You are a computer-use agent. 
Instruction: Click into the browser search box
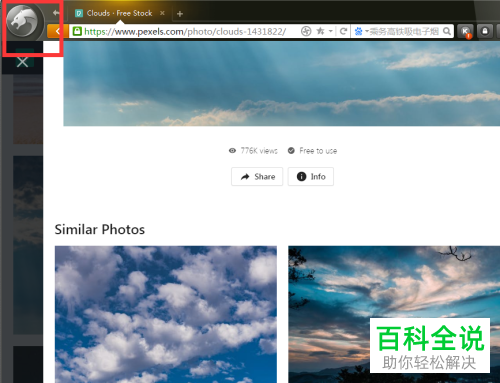tap(404, 31)
